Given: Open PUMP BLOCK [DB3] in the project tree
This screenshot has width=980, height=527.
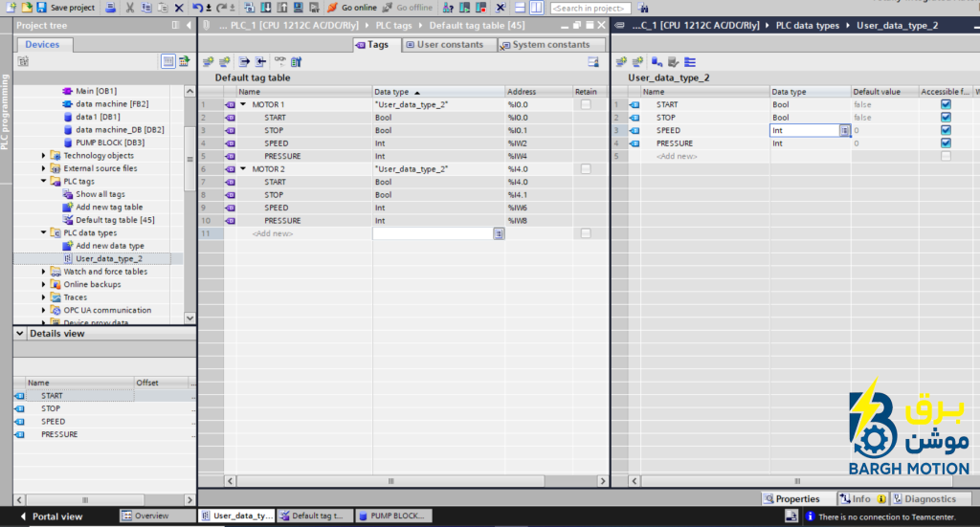Looking at the screenshot, I should 109,143.
